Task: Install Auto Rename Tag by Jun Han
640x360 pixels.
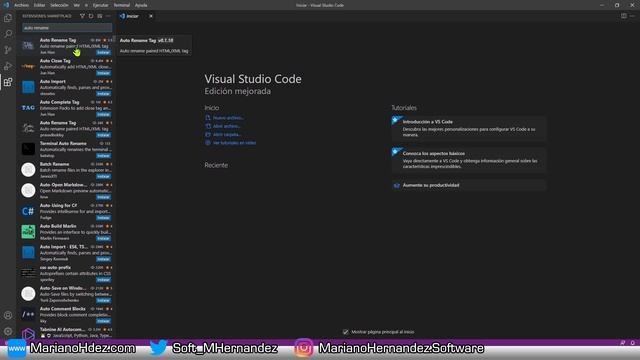Action: click(103, 52)
